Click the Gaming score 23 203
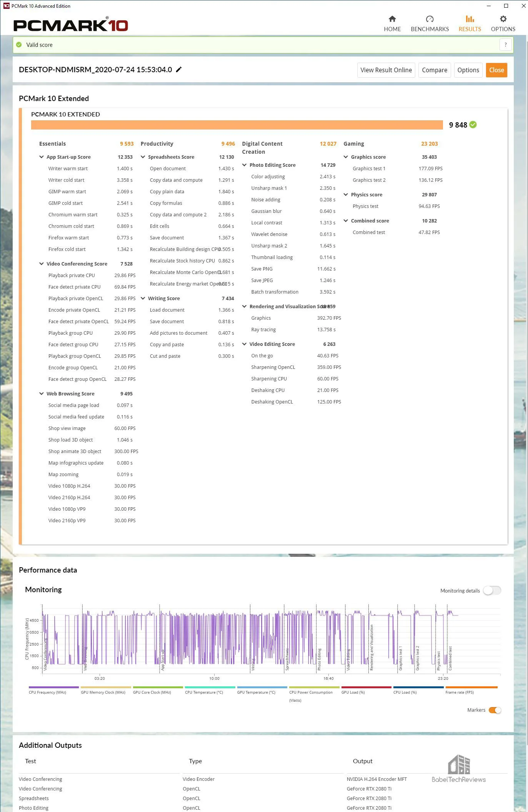This screenshot has width=528, height=812. 429,144
